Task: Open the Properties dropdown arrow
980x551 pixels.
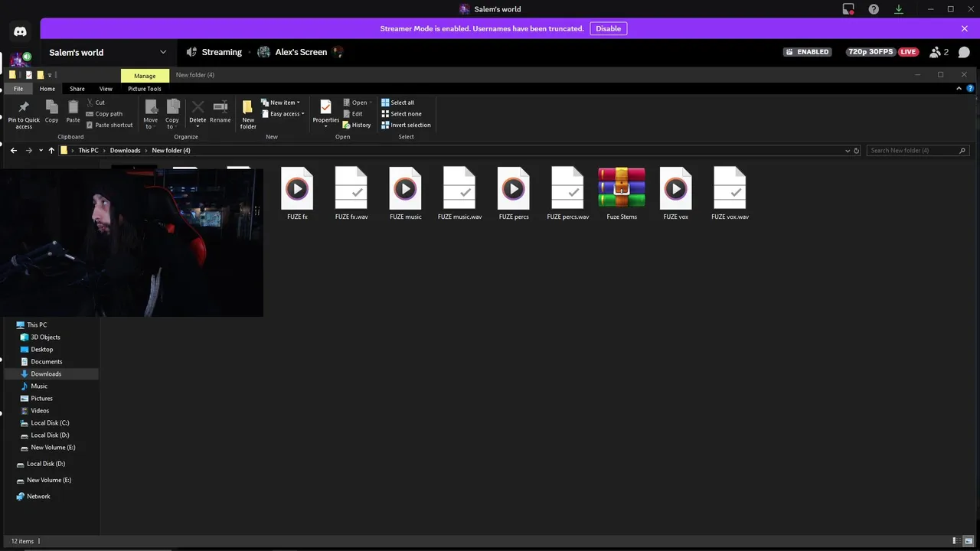Action: tap(325, 126)
